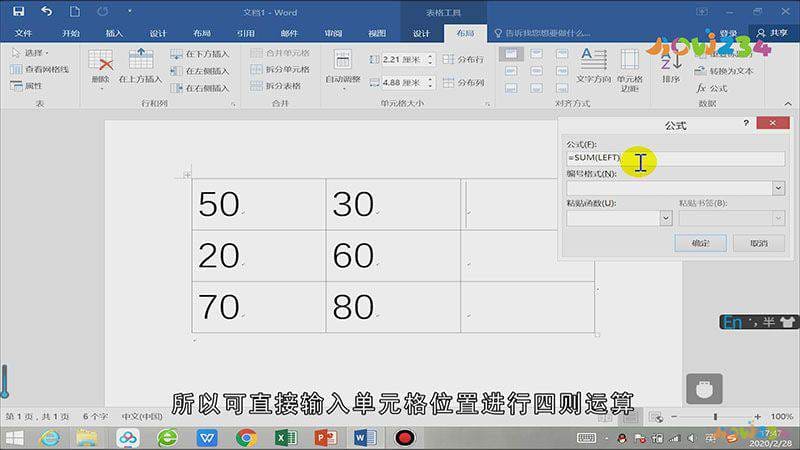Click the fx 公式 formula button
800x450 pixels.
pos(712,88)
